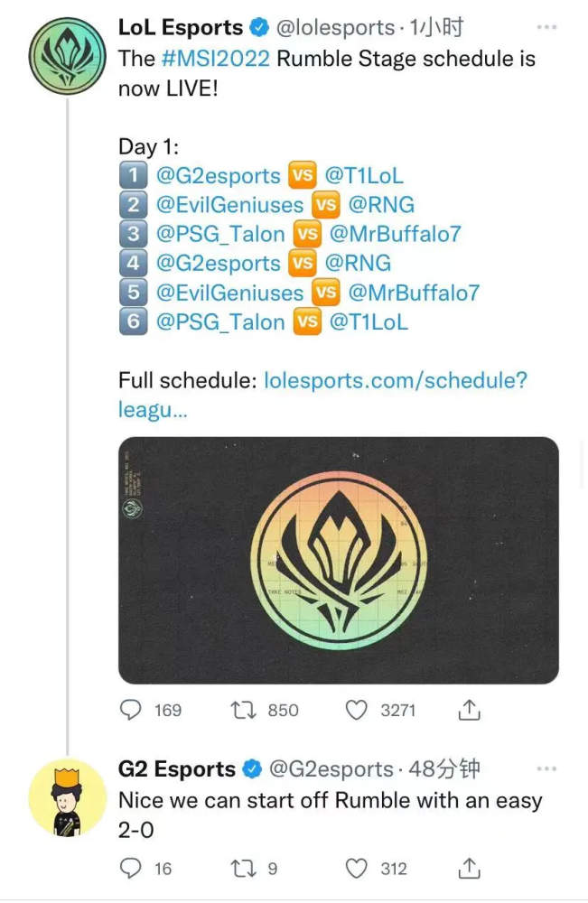Open the @EvilGeniuses mention in match 2
The height and width of the screenshot is (903, 588).
229,205
